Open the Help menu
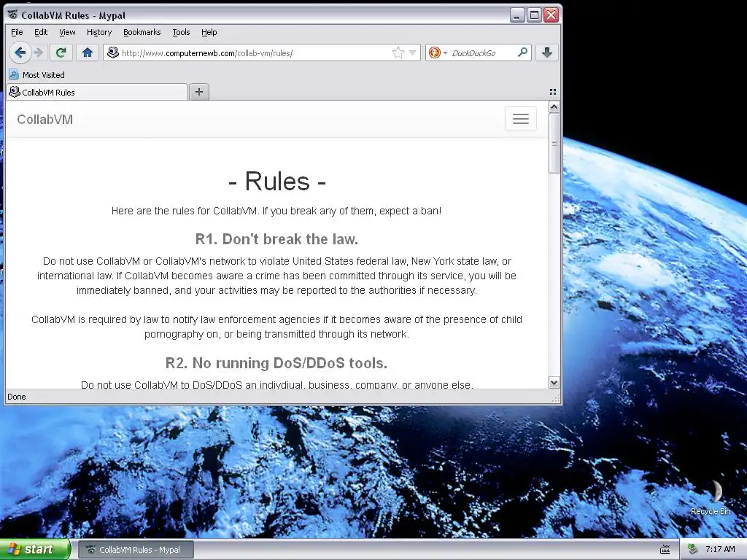The width and height of the screenshot is (747, 560). coord(209,32)
